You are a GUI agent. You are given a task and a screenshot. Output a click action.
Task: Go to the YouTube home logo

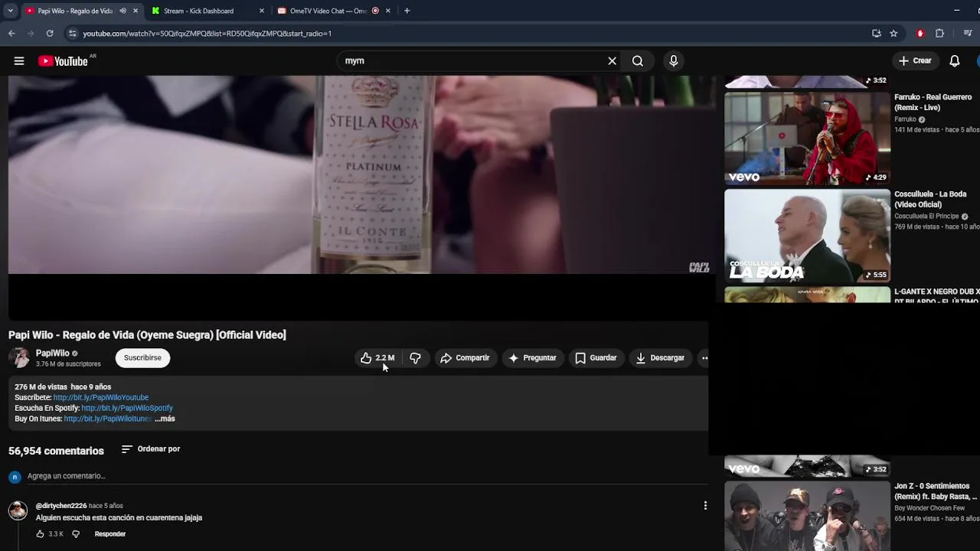(63, 61)
